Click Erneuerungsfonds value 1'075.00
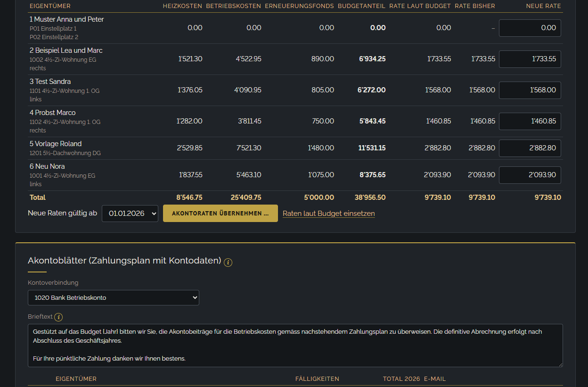Image resolution: width=588 pixels, height=387 pixels. (321, 175)
